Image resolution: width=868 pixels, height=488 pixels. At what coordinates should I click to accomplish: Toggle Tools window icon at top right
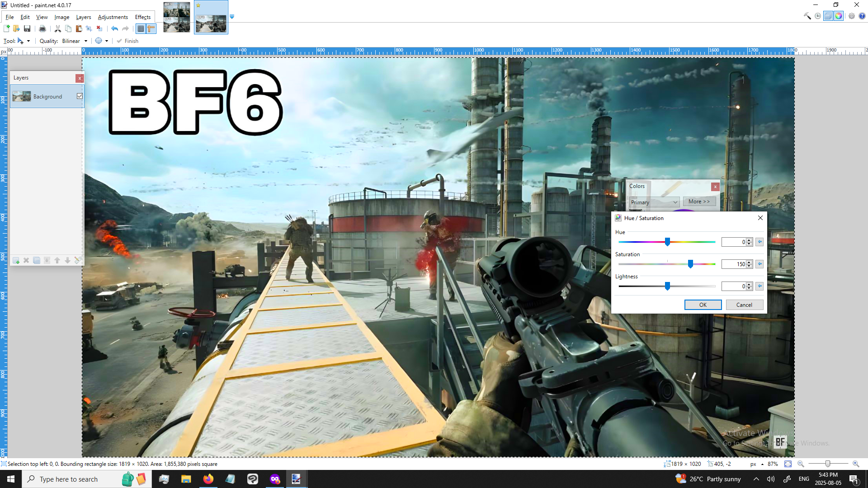click(807, 16)
